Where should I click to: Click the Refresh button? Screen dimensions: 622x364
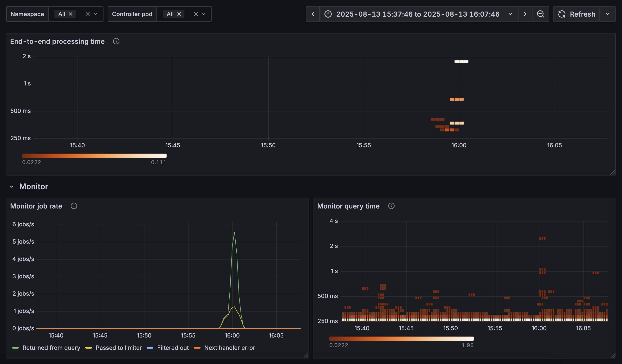[x=576, y=14]
